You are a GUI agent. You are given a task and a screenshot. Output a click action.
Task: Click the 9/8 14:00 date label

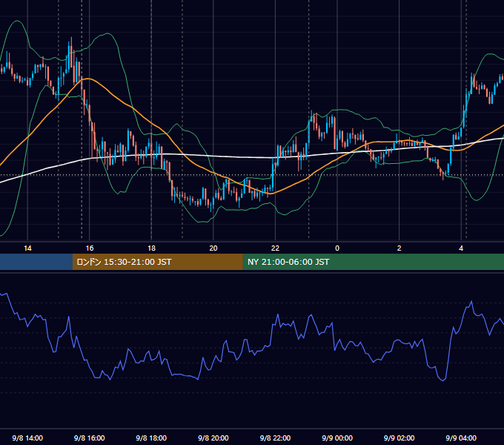point(27,438)
